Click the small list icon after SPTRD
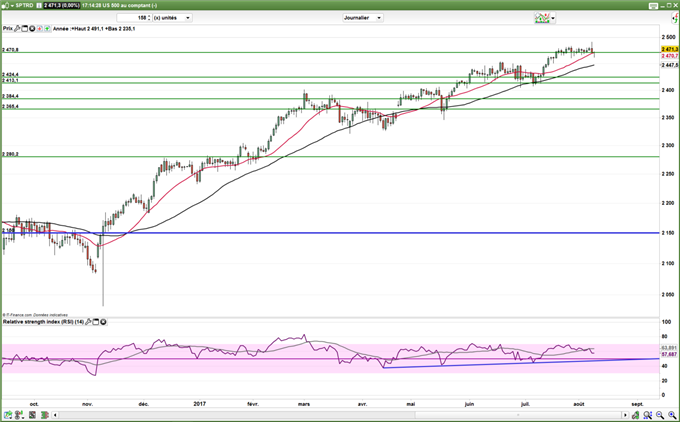Screen dimensions: 680x422 (x=39, y=5)
